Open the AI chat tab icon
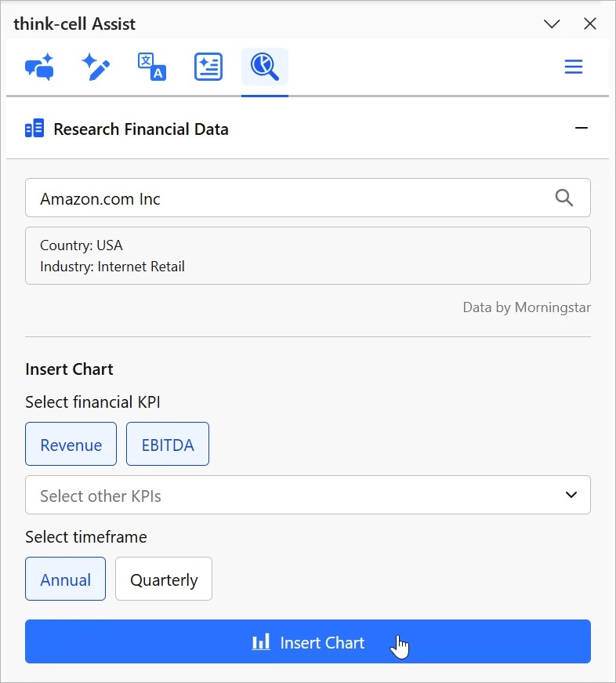 click(39, 67)
